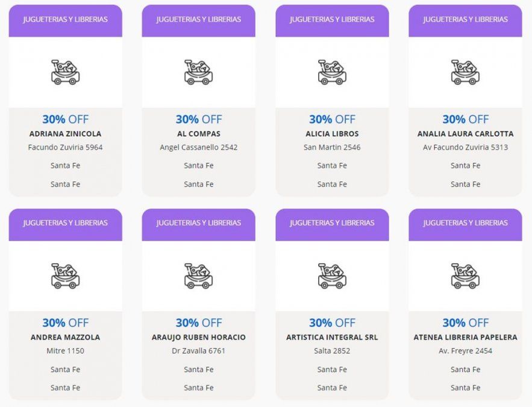Viewport: 532px width, 407px height.
Task: Click purple Jugueterias y Librerias header above Atenea
Action: click(x=465, y=223)
